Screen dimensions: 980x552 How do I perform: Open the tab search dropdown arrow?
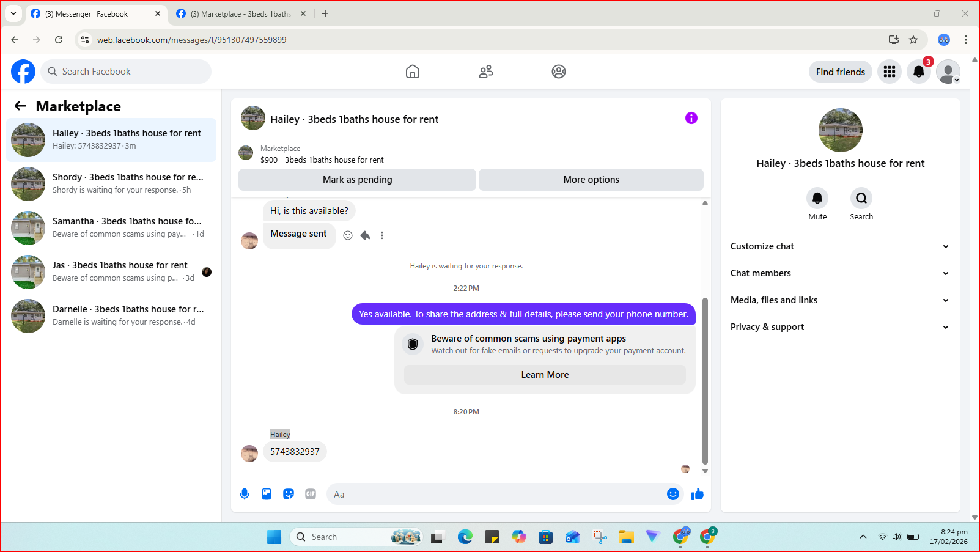click(13, 13)
